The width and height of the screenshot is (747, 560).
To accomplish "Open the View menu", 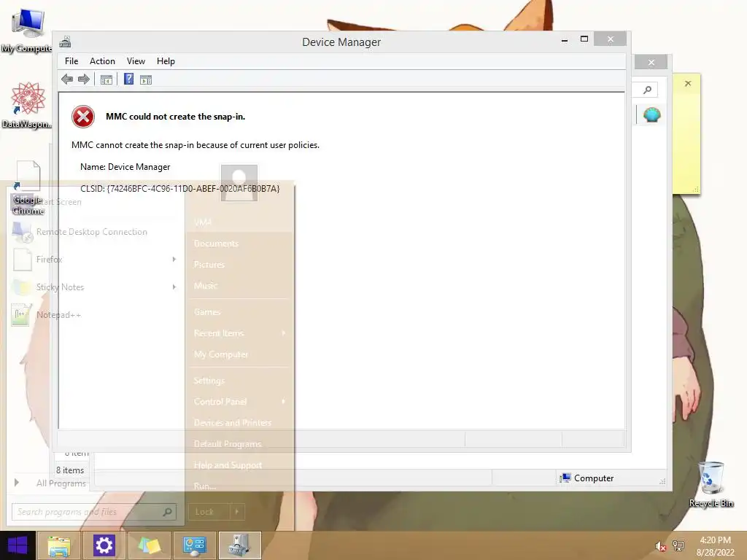I will 136,61.
